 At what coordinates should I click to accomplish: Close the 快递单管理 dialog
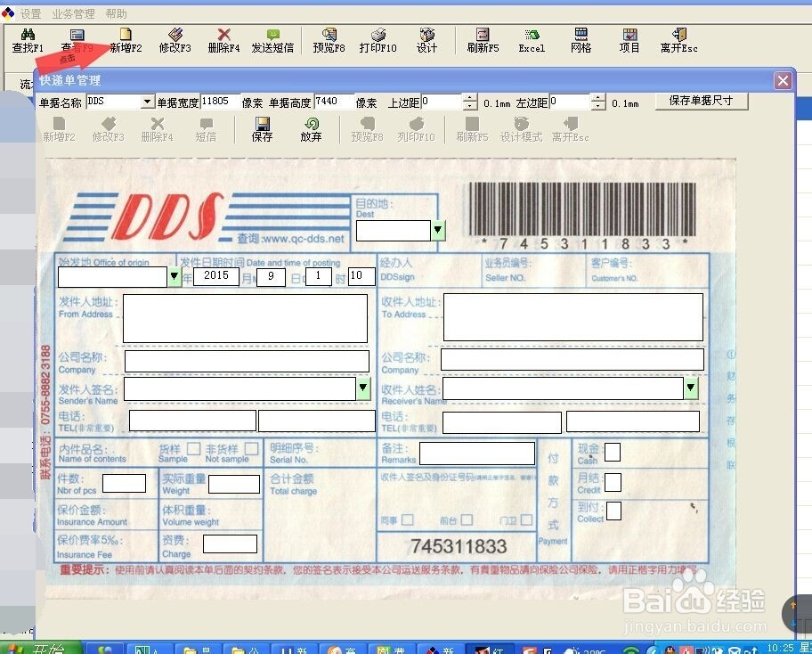[783, 80]
